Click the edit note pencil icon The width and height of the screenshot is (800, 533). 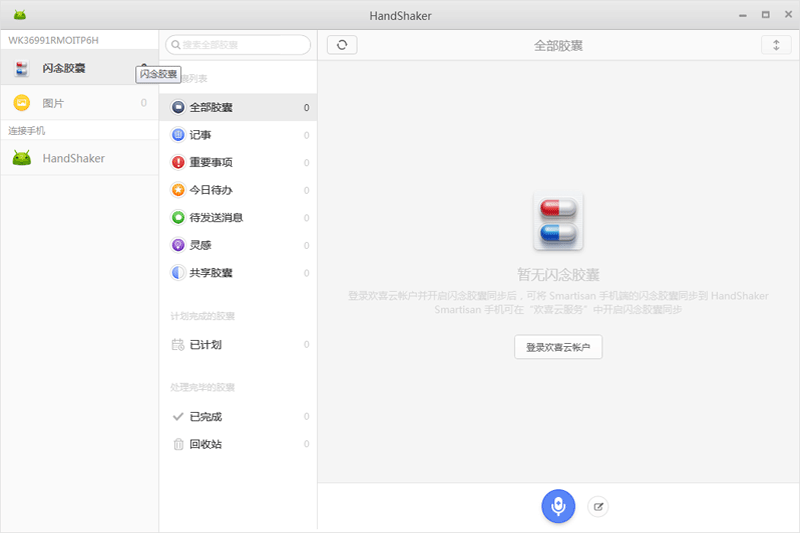coord(598,507)
